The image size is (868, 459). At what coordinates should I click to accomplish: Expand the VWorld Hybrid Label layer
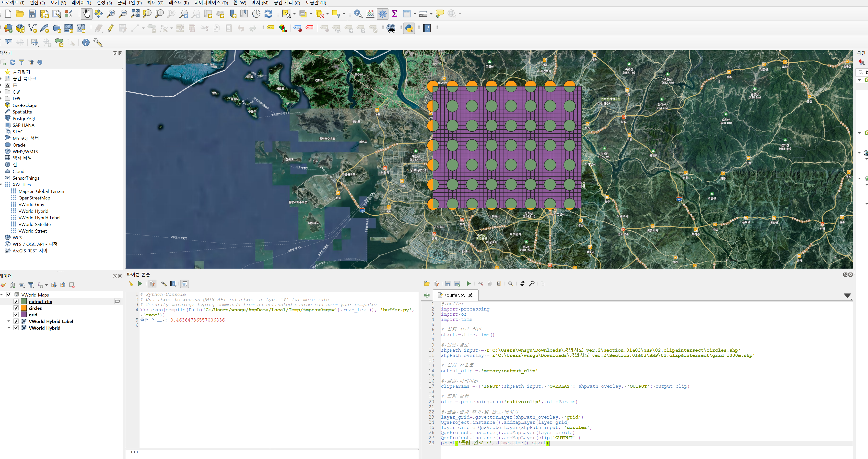click(9, 321)
